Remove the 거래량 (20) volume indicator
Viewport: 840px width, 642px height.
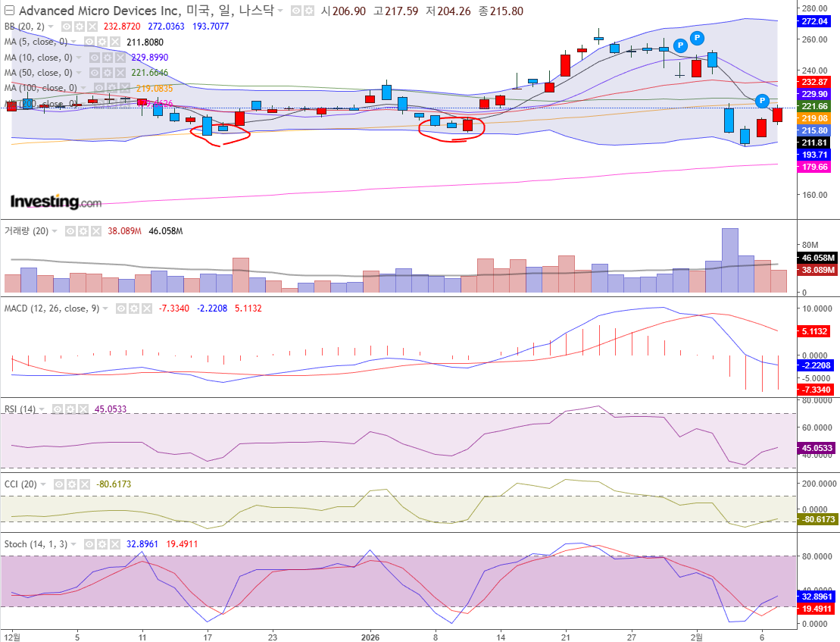[96, 231]
